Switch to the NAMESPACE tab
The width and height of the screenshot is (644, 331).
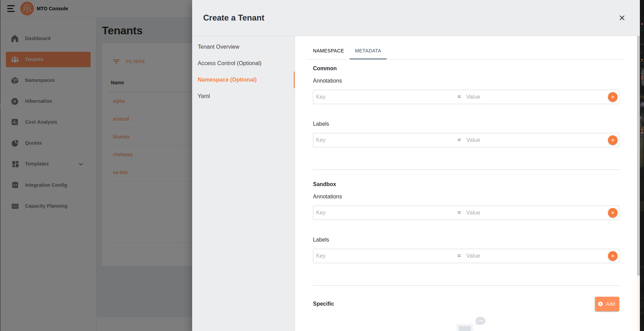[328, 51]
